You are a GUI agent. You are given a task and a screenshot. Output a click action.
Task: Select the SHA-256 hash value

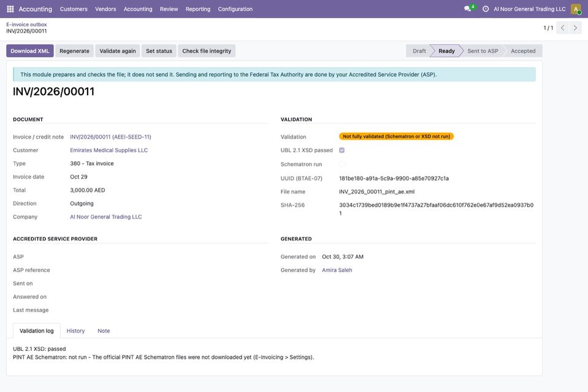pos(436,209)
